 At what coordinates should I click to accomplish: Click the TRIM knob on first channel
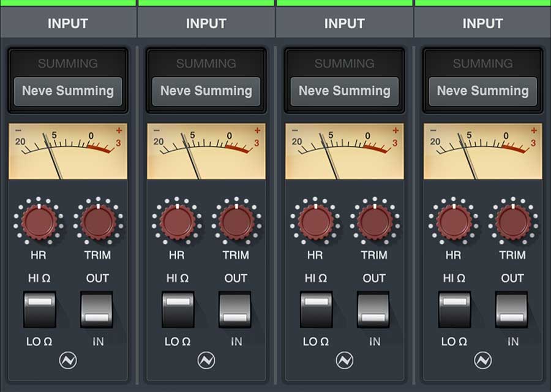[x=98, y=222]
